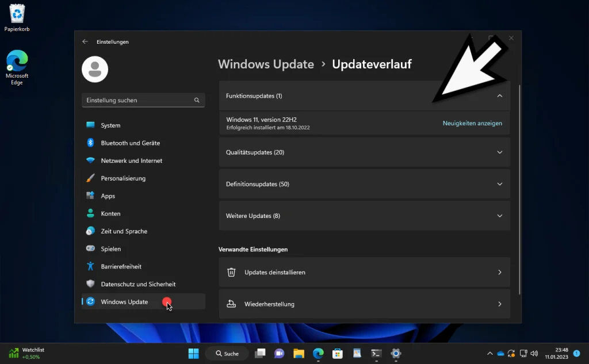Click the settings window vertical scrollbar
The image size is (589, 364).
click(x=519, y=190)
